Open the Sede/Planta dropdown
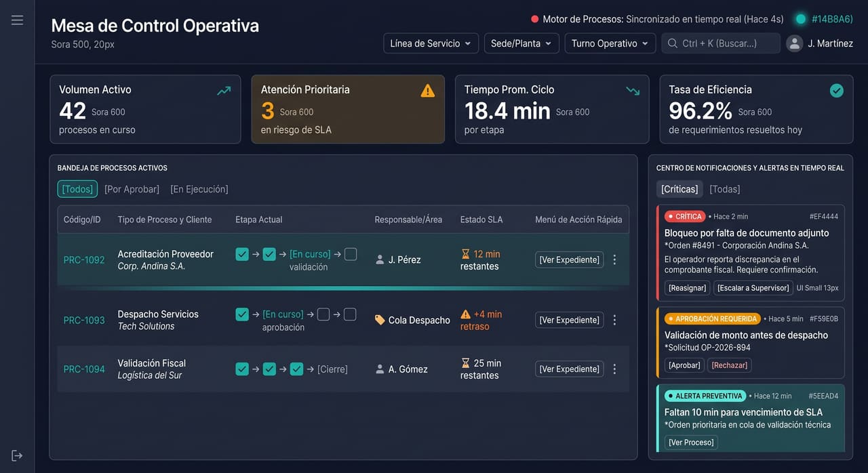The height and width of the screenshot is (473, 868). 521,43
